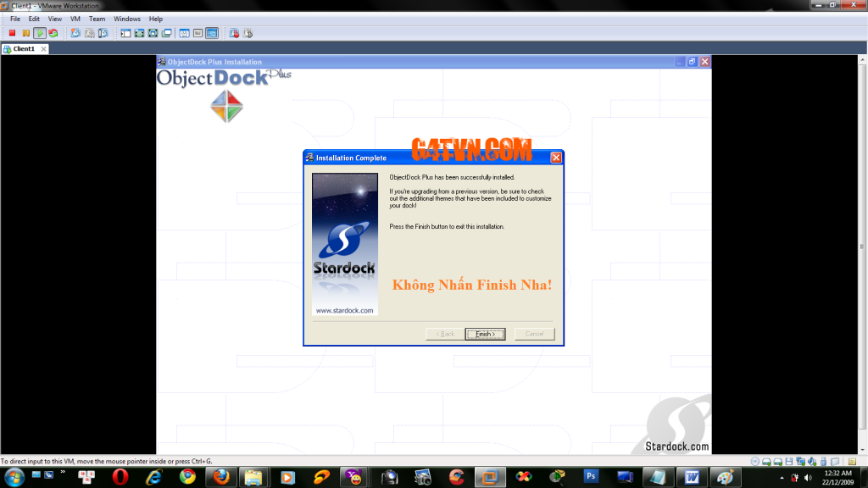Switch to Quick Switch mode icon
868x488 pixels.
140,33
